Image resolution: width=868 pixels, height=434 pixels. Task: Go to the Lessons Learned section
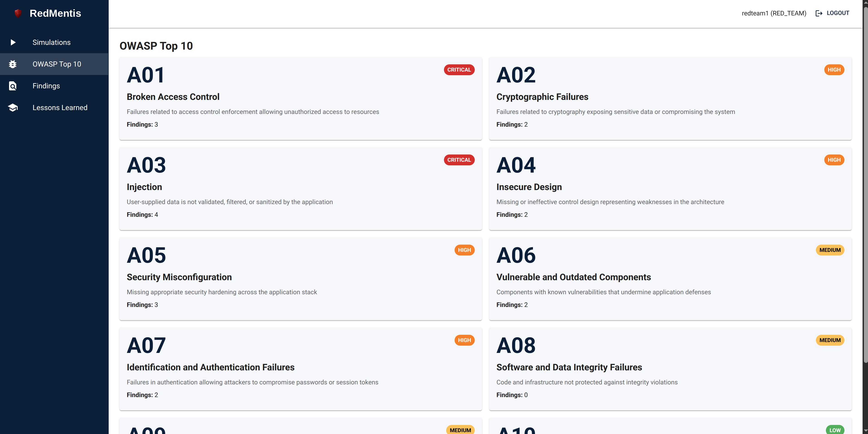click(54, 108)
